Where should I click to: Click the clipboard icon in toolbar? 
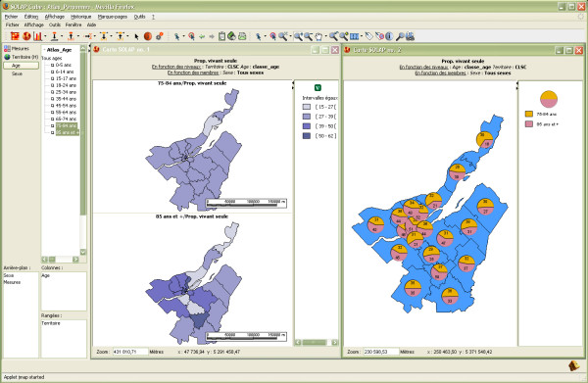pyautogui.click(x=221, y=36)
